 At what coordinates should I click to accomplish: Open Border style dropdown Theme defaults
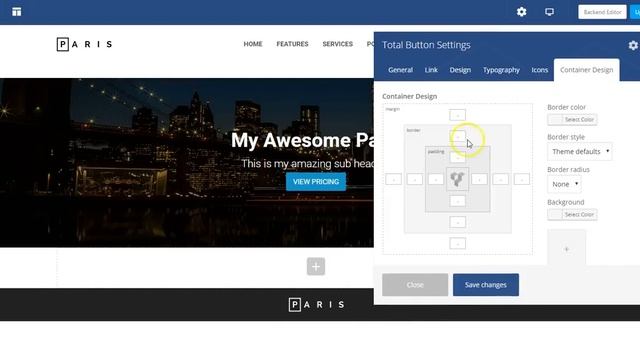tap(580, 151)
